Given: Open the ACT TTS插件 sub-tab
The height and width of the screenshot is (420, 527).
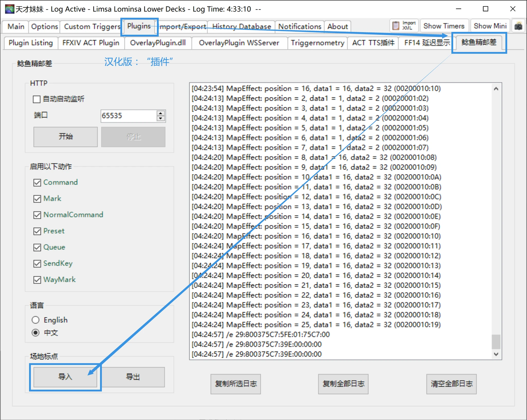Looking at the screenshot, I should (x=373, y=43).
